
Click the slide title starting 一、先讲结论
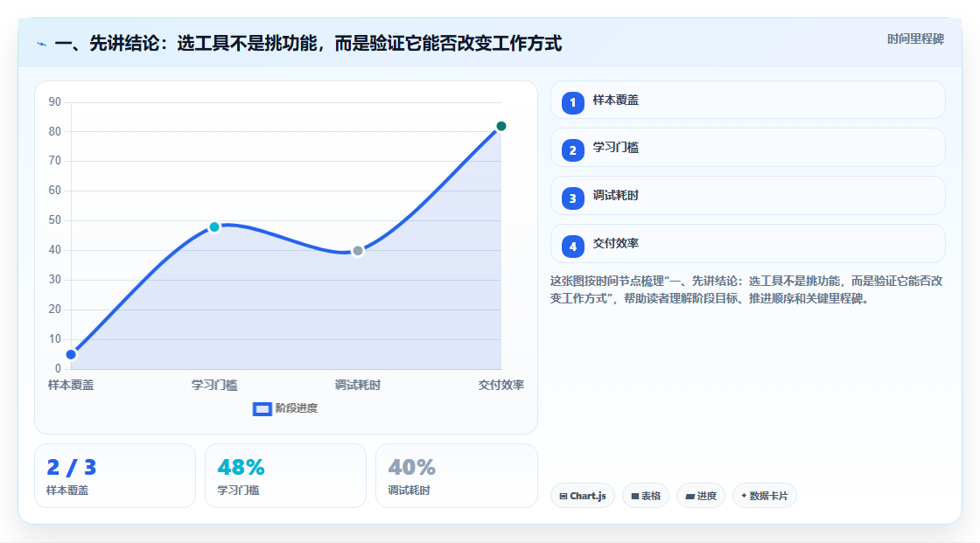(308, 44)
